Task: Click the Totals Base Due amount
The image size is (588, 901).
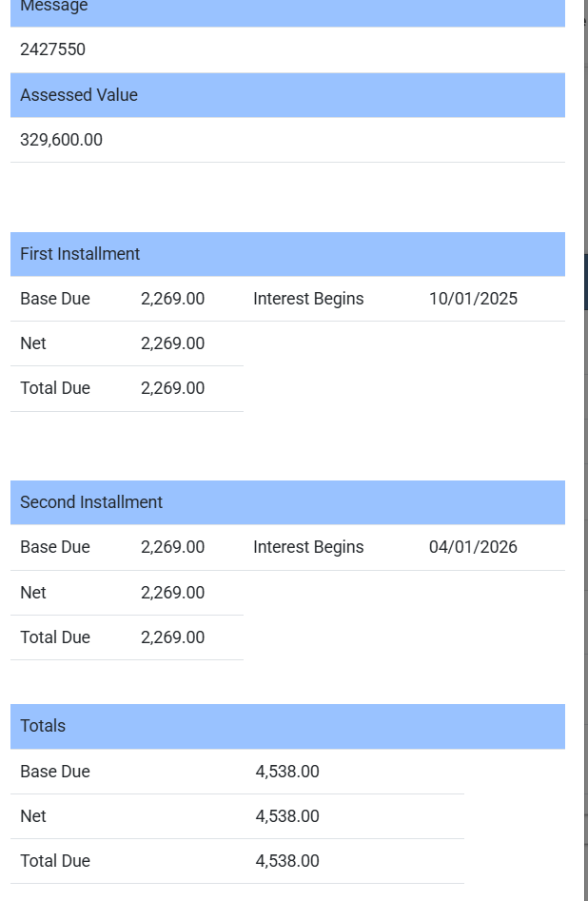Action: point(287,772)
